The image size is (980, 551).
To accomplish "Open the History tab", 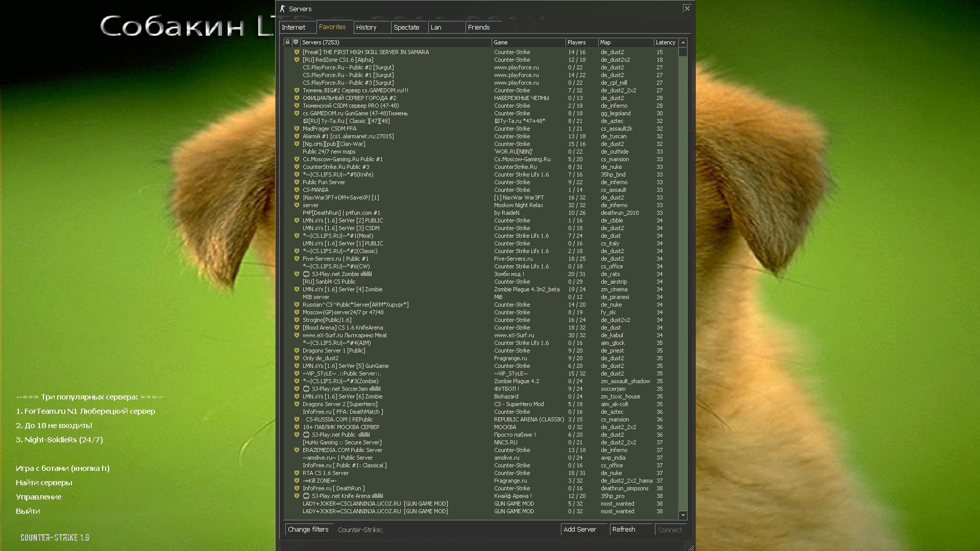I will pos(372,28).
